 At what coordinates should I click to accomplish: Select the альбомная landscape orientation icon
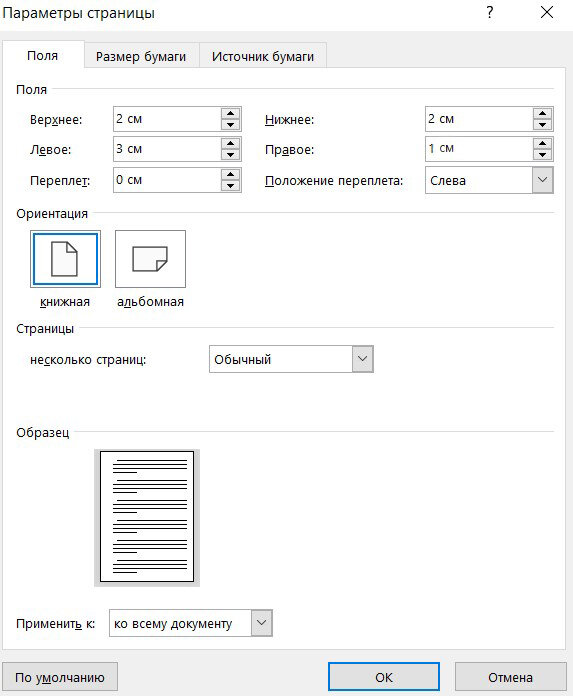click(150, 259)
